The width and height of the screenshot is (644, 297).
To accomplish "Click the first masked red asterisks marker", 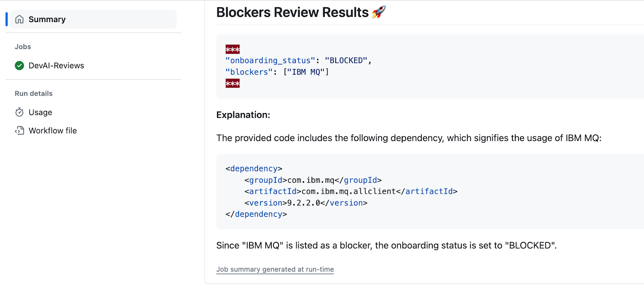I will pyautogui.click(x=233, y=49).
